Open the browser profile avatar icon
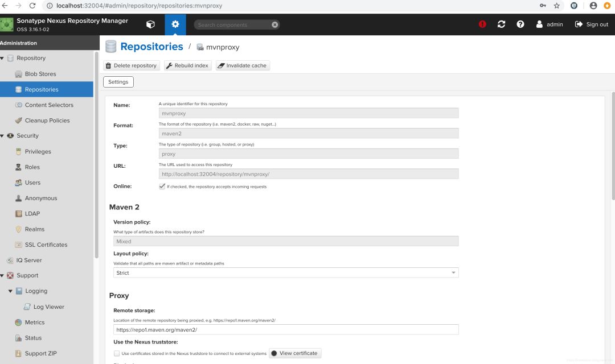This screenshot has width=615, height=364. (593, 6)
